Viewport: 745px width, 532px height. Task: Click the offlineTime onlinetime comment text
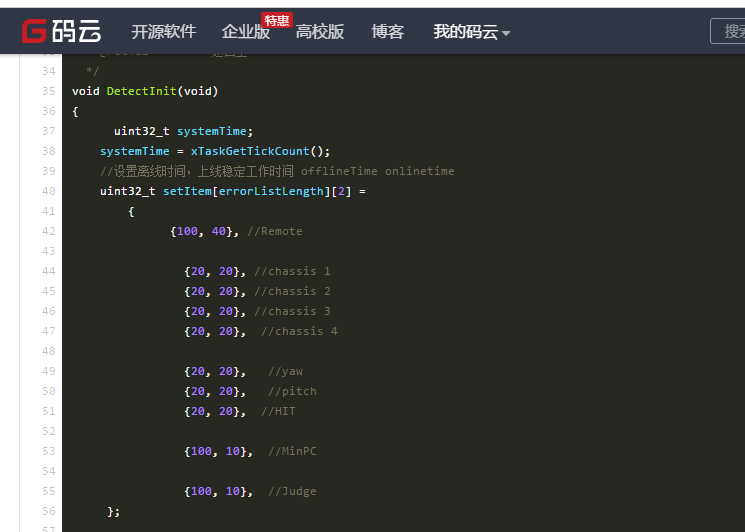[378, 171]
